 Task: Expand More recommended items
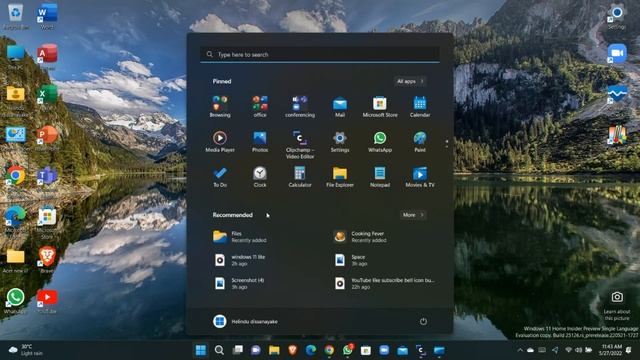pyautogui.click(x=413, y=215)
